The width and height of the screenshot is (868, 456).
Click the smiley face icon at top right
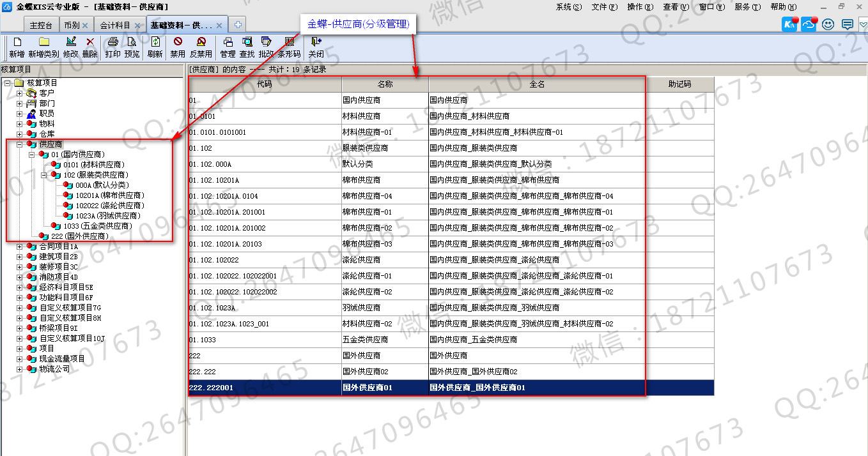[x=828, y=25]
